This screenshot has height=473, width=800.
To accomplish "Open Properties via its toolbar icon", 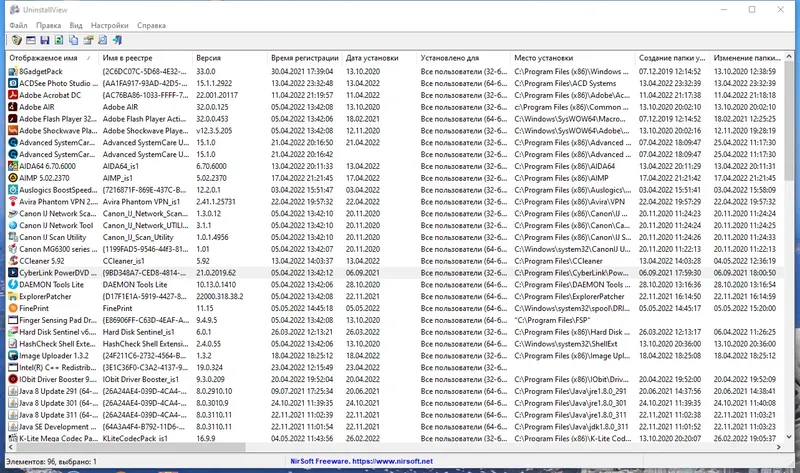I will [x=88, y=40].
